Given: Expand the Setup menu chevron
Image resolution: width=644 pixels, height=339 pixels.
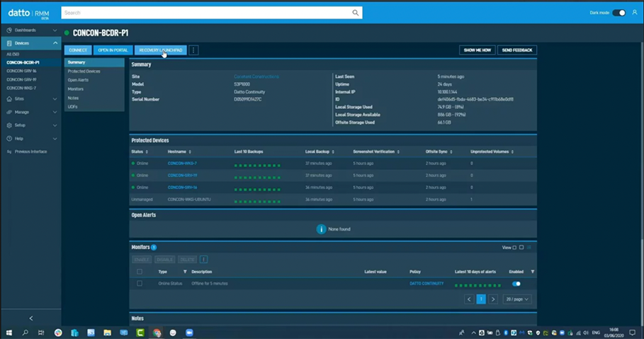Looking at the screenshot, I should (55, 125).
